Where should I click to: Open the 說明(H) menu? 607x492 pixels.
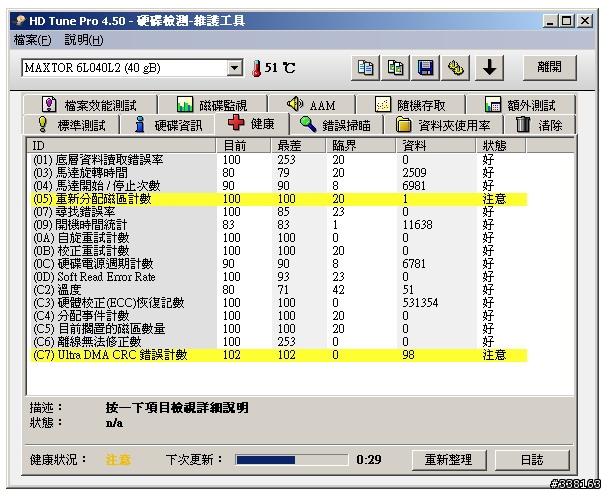coord(84,40)
